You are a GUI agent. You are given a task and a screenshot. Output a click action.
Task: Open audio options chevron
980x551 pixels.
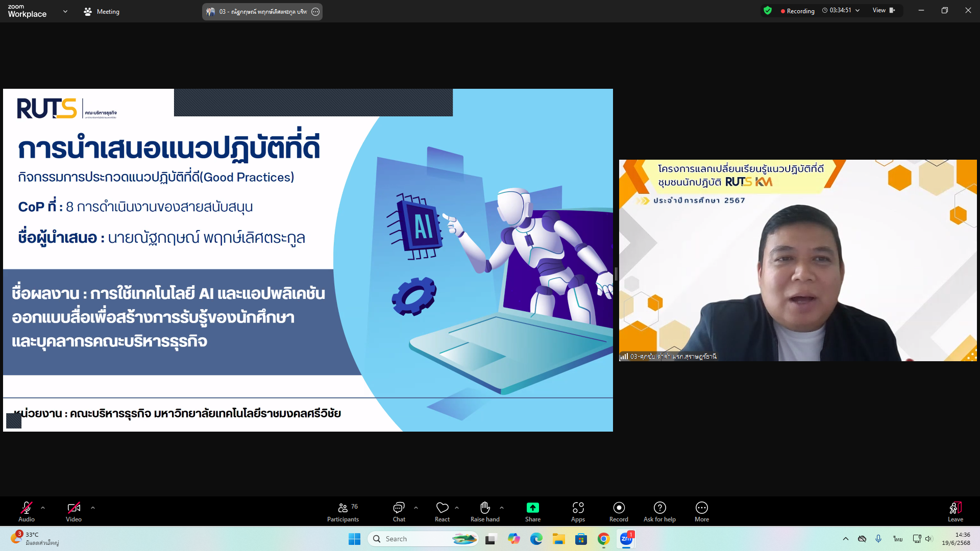(x=43, y=508)
